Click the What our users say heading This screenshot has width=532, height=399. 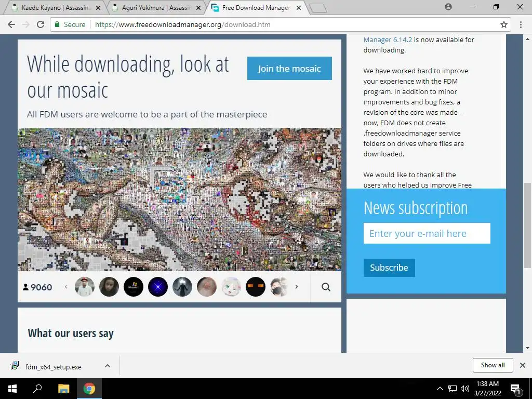[x=71, y=334]
